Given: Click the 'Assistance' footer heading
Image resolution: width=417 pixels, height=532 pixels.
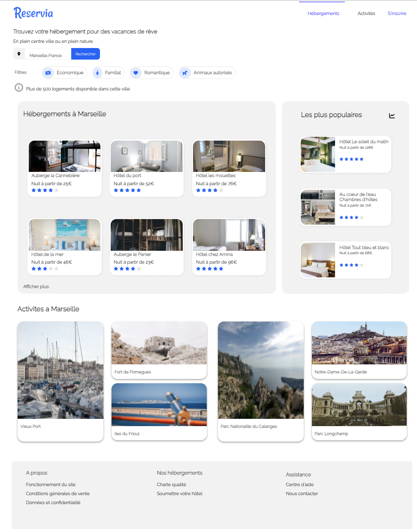Looking at the screenshot, I should pyautogui.click(x=299, y=475).
